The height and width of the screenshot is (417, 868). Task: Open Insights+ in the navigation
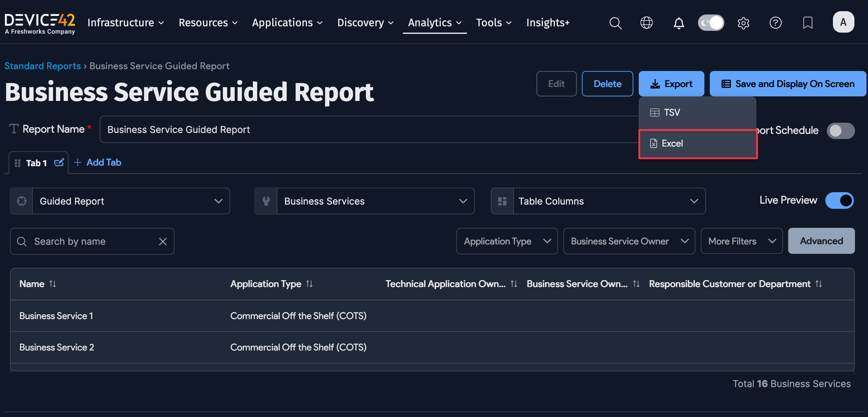tap(547, 23)
